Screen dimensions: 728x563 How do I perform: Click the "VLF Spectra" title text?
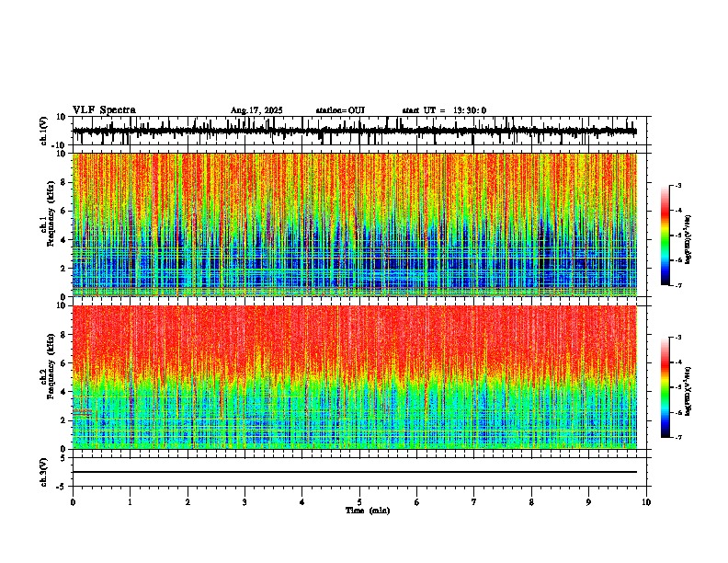[x=104, y=110]
